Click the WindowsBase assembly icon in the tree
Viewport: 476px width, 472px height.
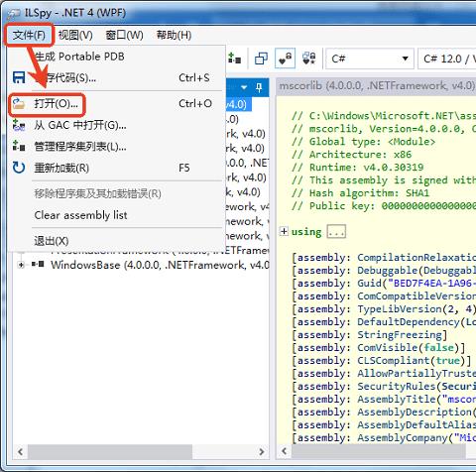click(38, 265)
